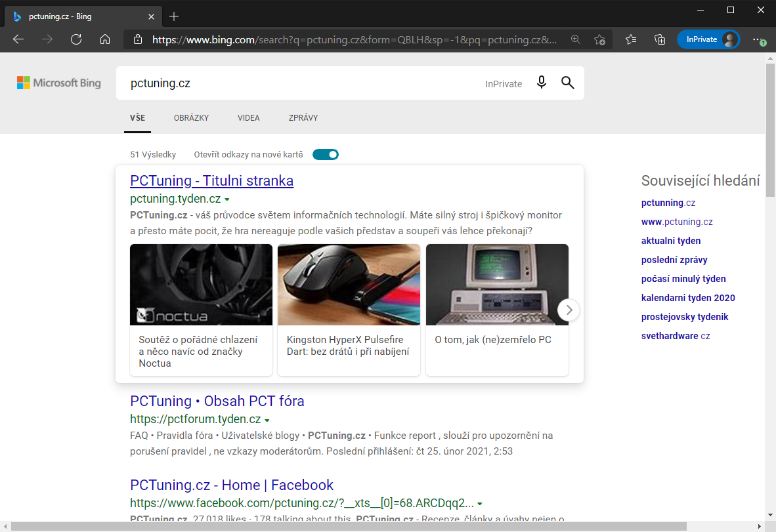The image size is (776, 532).
Task: Search related term počasí minulý týden
Action: 683,279
